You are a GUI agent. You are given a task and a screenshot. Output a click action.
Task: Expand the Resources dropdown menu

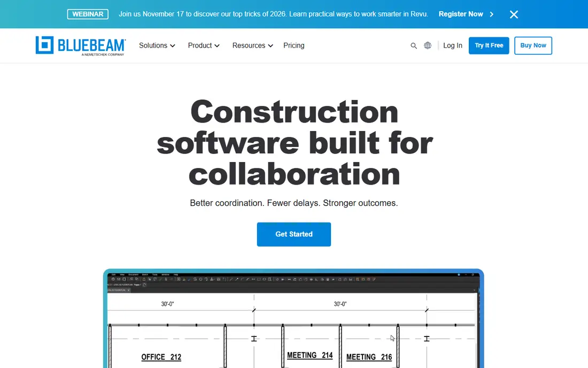[x=252, y=45]
